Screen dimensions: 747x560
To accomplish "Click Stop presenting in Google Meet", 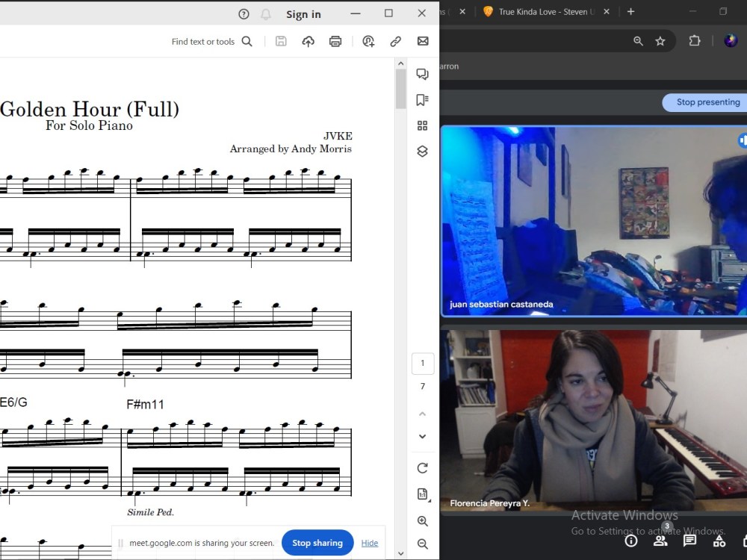I will pos(708,102).
